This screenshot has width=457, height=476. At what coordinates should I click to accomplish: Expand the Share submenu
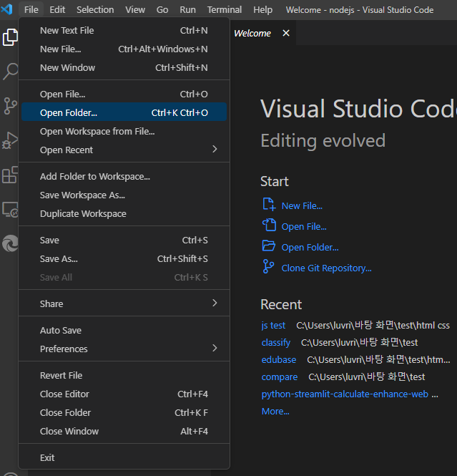coord(124,303)
